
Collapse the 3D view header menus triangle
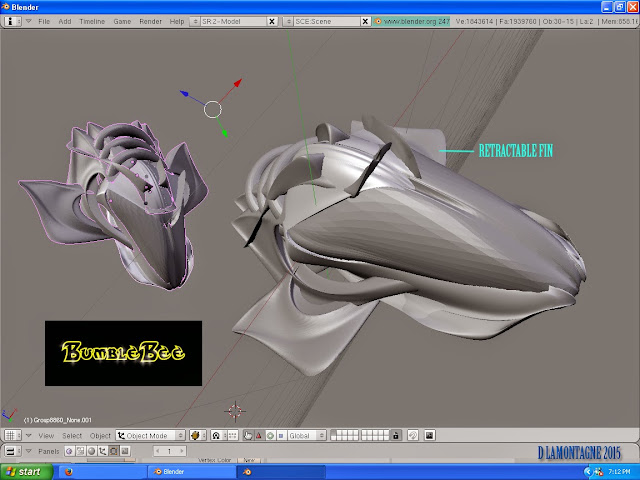tap(29, 436)
